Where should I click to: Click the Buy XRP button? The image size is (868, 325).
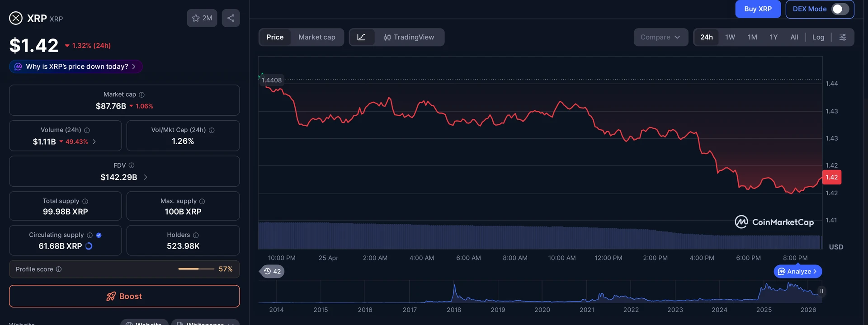coord(758,9)
